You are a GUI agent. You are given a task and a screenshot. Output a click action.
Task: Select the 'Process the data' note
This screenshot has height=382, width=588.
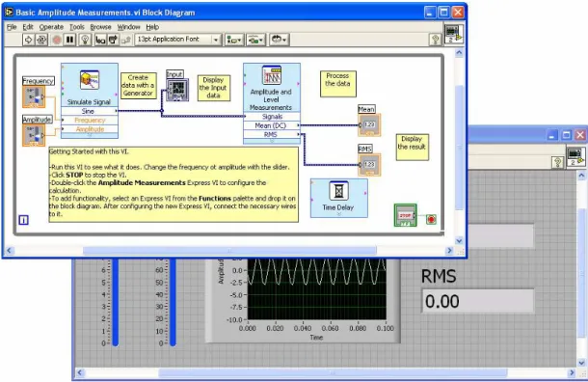pyautogui.click(x=338, y=84)
